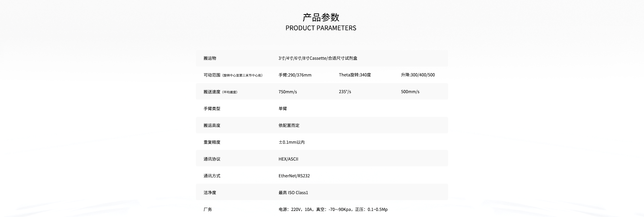Viewport: 644px width, 217px height.
Task: Click the ±0.1mm以内 precision value
Action: click(x=291, y=142)
